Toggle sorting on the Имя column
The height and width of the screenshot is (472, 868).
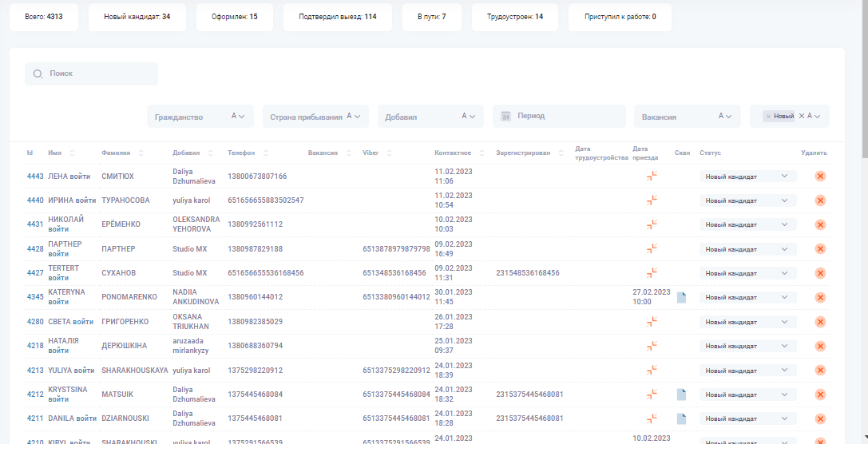coord(73,152)
